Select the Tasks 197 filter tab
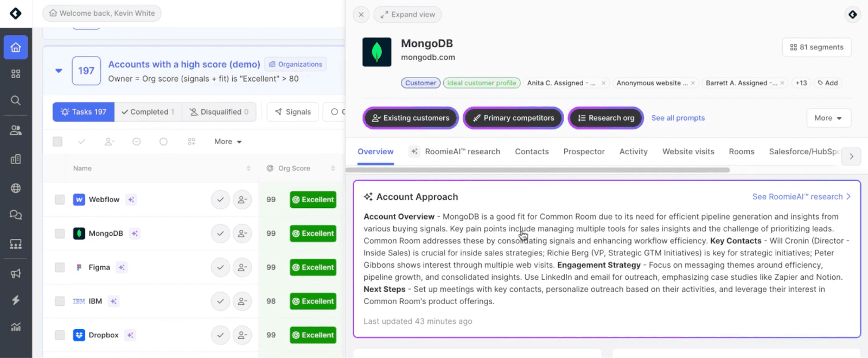The height and width of the screenshot is (358, 868). coord(84,112)
